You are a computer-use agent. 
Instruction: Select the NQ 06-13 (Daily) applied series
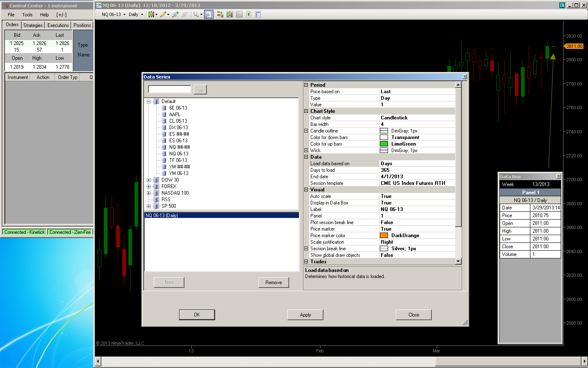click(222, 215)
